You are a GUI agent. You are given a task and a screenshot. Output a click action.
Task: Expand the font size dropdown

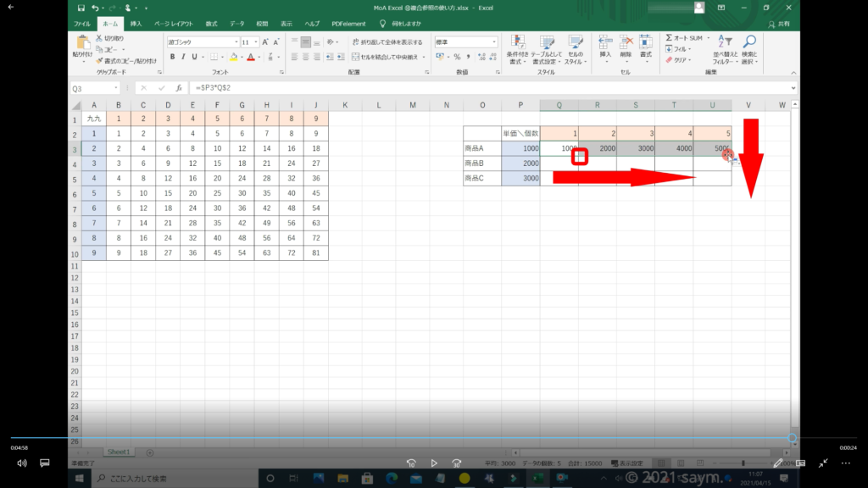256,42
